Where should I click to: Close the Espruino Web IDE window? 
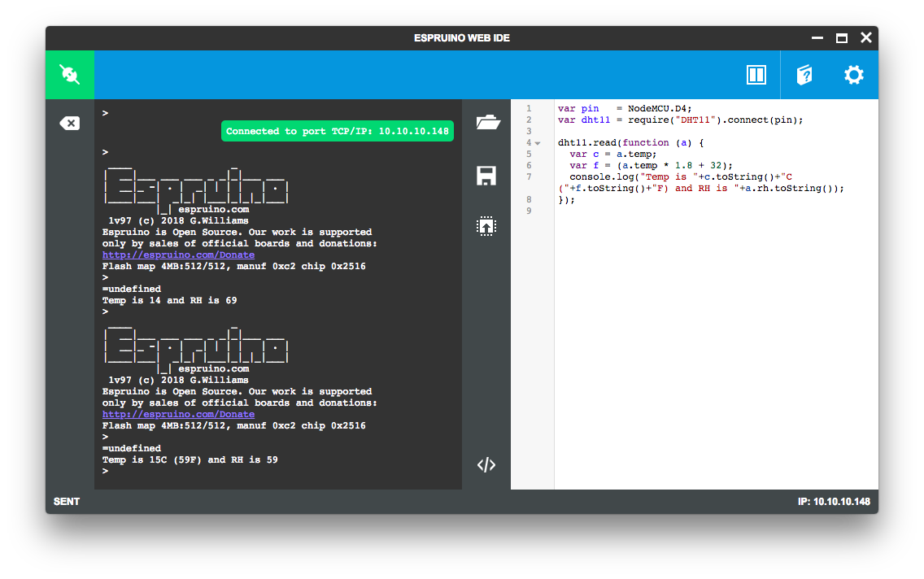pos(866,37)
